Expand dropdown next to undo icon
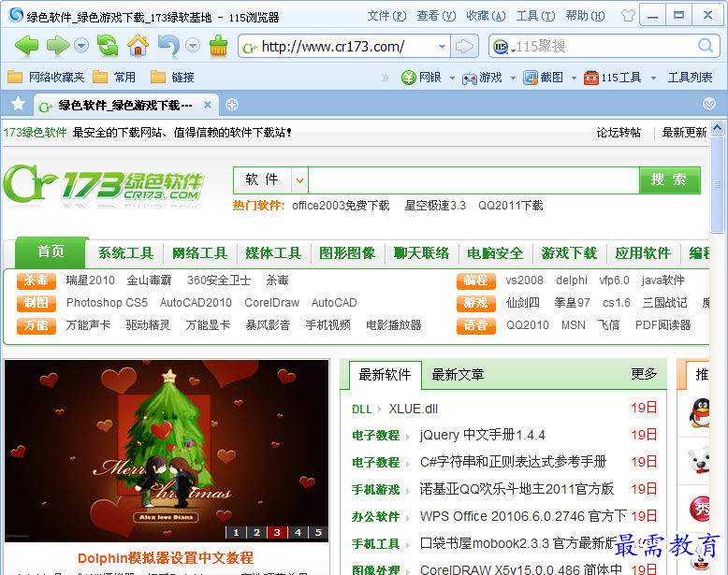The width and height of the screenshot is (728, 575). (193, 46)
